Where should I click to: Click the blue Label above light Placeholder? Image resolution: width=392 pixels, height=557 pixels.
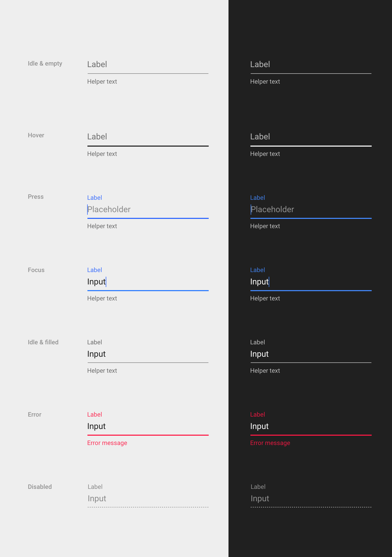click(94, 198)
